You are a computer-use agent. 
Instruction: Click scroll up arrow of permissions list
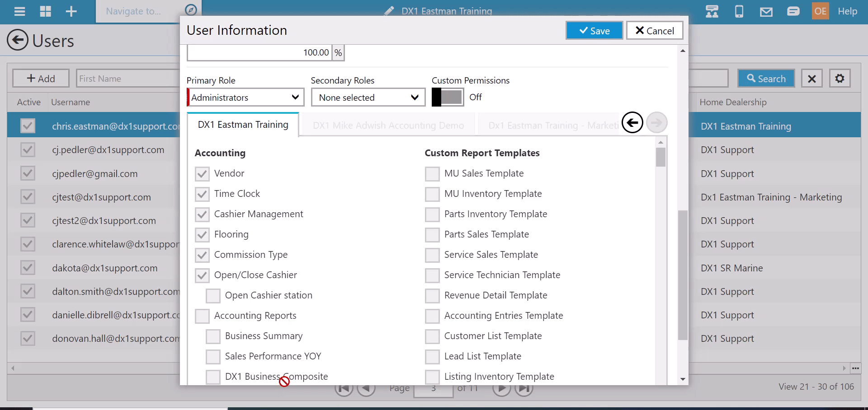click(x=661, y=142)
